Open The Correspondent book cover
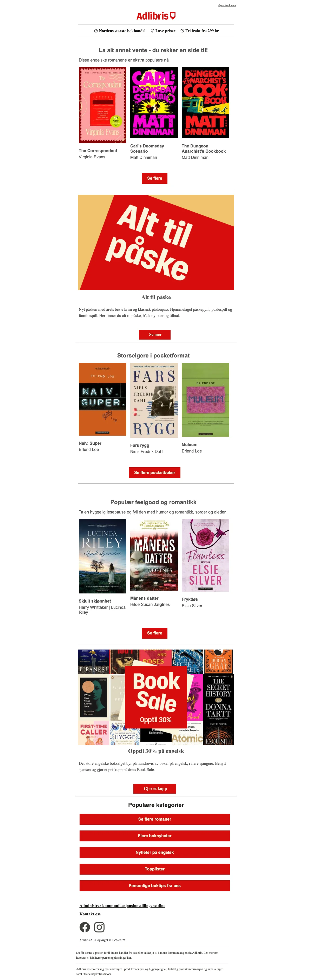 [102, 105]
